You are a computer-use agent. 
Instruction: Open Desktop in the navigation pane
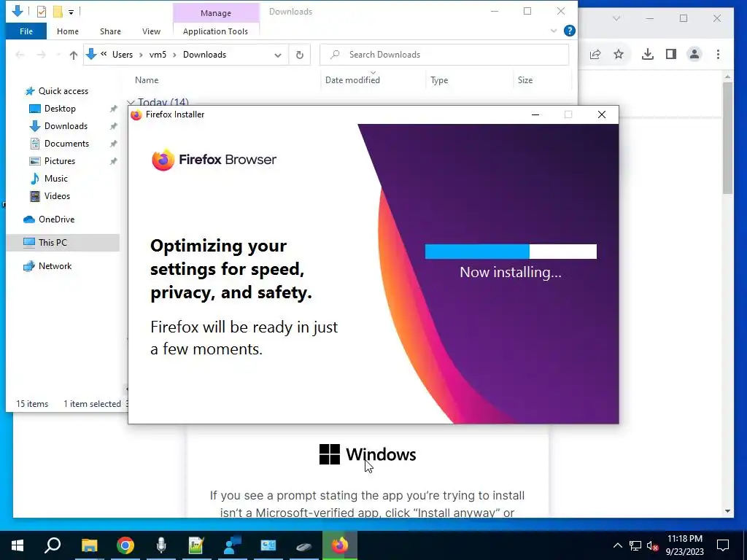click(60, 109)
